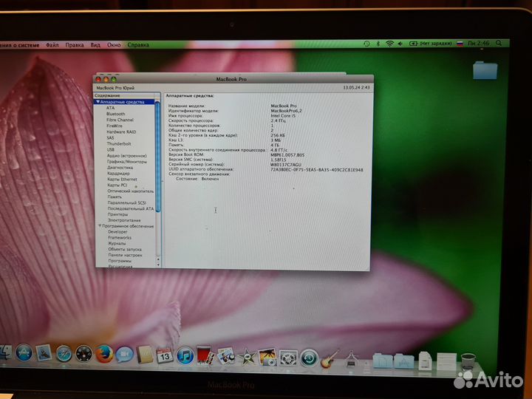Screen dimensions: 532x399
Task: Open Address Book in the Dock
Action: click(145, 355)
